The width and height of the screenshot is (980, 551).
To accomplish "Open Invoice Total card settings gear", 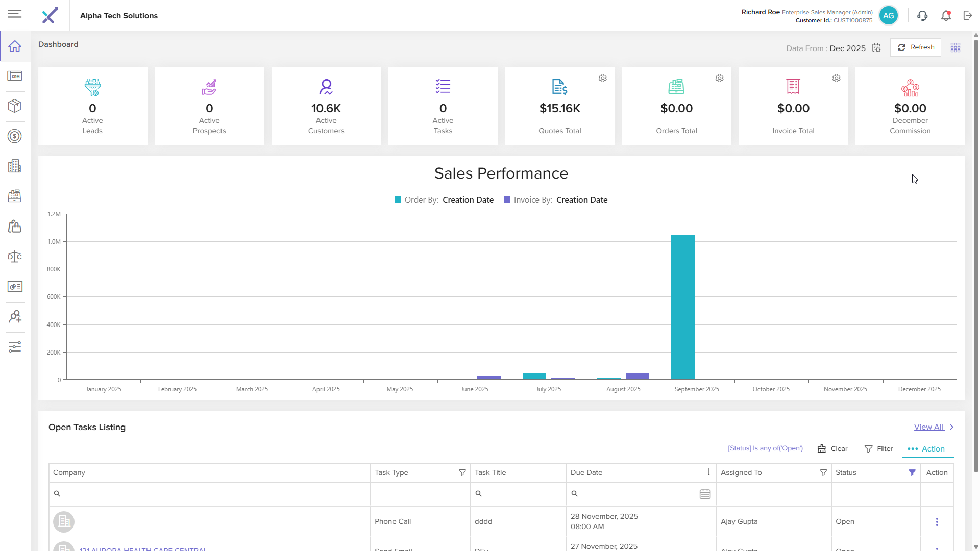I will coord(836,78).
